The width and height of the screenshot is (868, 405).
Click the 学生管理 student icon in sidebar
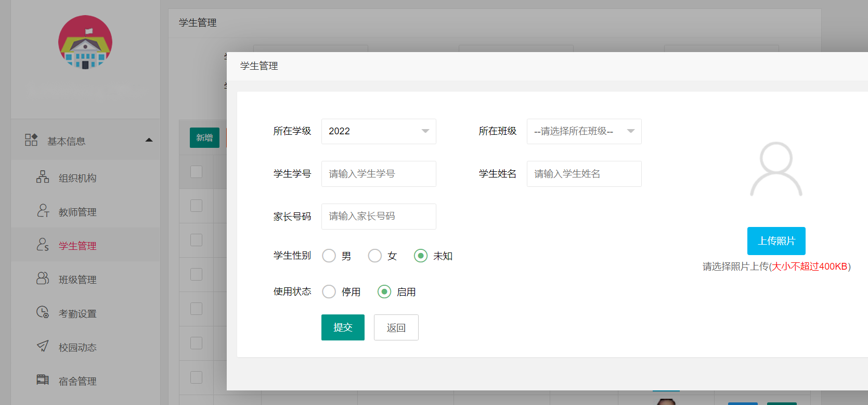coord(43,245)
